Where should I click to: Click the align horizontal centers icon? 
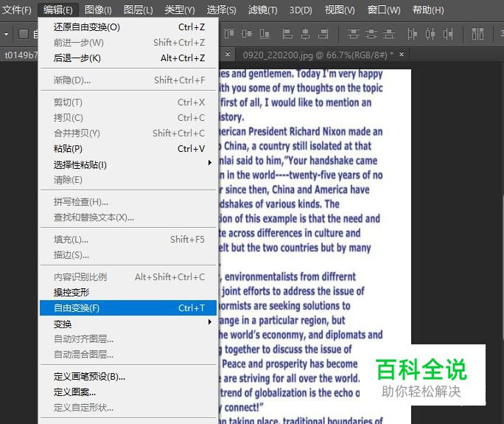tap(304, 34)
